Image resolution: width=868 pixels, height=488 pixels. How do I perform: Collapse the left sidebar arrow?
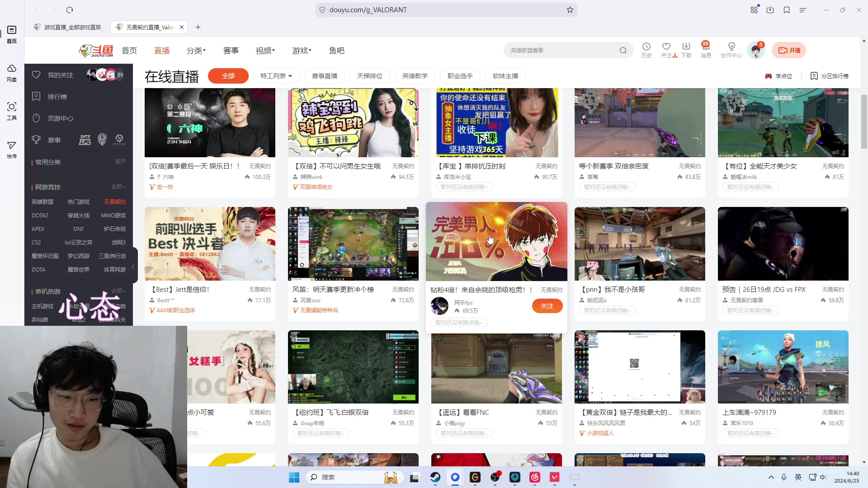point(133,267)
